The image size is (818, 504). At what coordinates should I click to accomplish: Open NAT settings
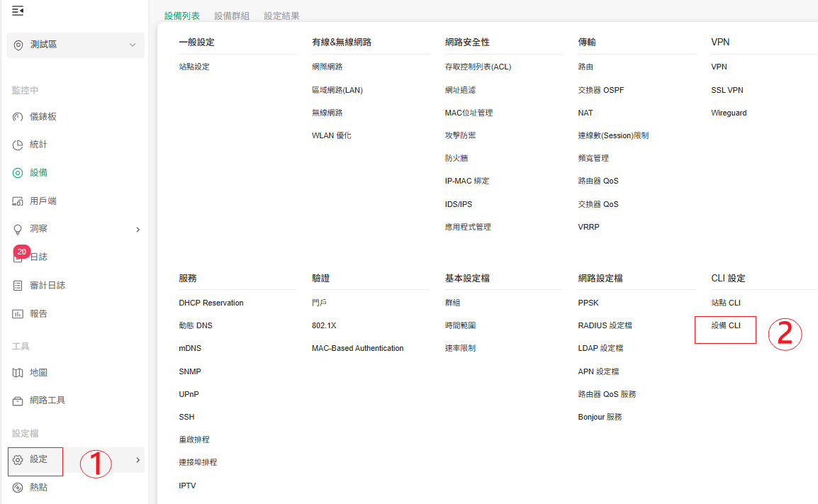tap(586, 113)
